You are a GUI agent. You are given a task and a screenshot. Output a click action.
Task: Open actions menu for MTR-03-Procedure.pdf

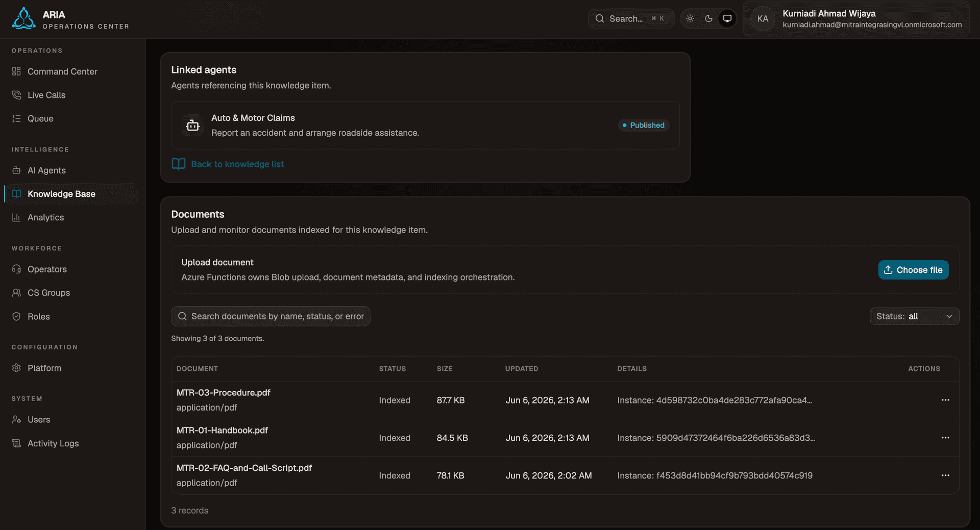[x=945, y=400]
